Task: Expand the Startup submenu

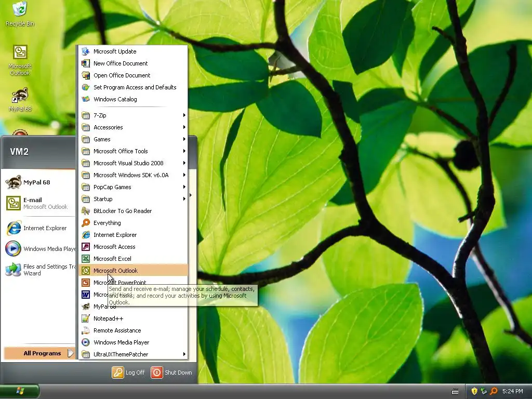Action: click(133, 199)
